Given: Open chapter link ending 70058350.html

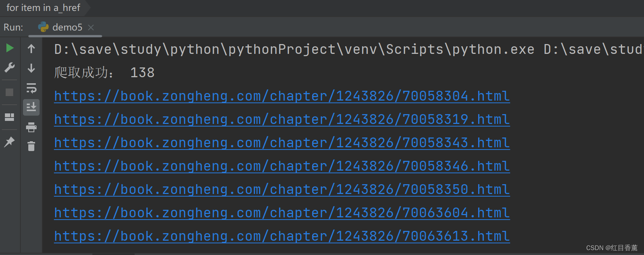Looking at the screenshot, I should pos(282,189).
